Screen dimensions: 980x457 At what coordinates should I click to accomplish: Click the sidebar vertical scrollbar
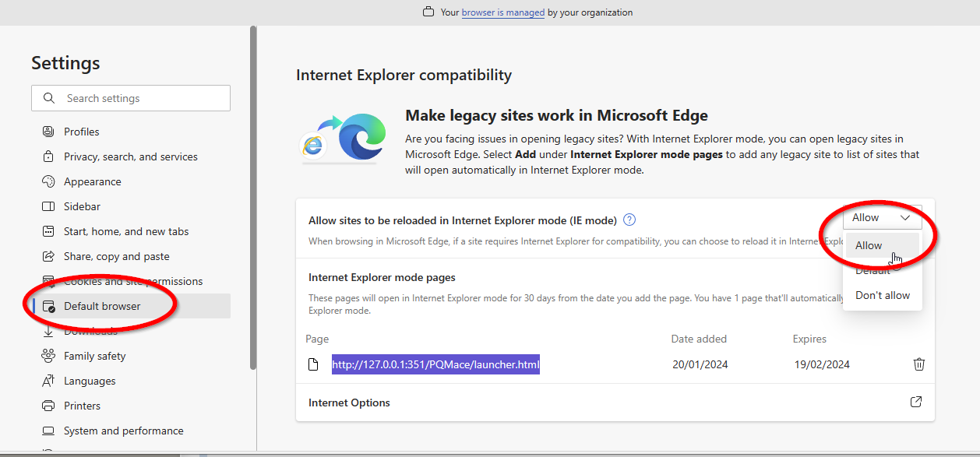pos(252,197)
